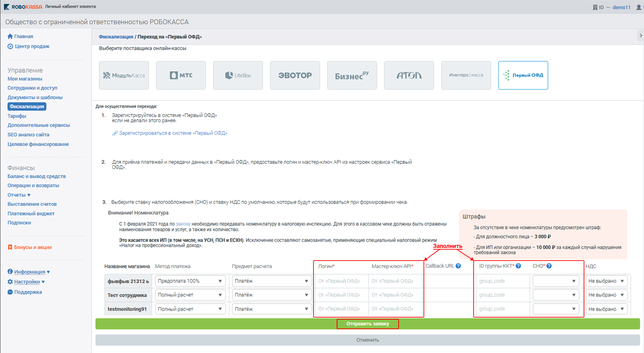Open СНО dropdown for testmonitoring91 row

click(556, 309)
